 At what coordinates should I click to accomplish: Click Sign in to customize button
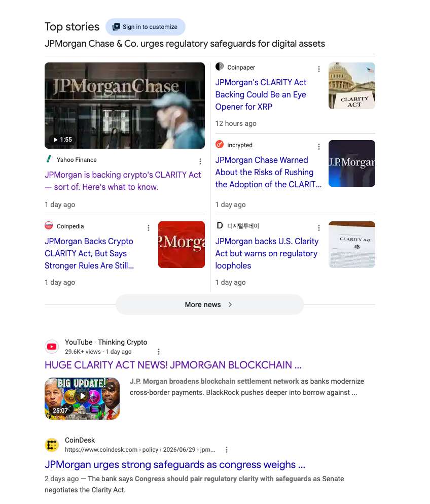pos(145,27)
